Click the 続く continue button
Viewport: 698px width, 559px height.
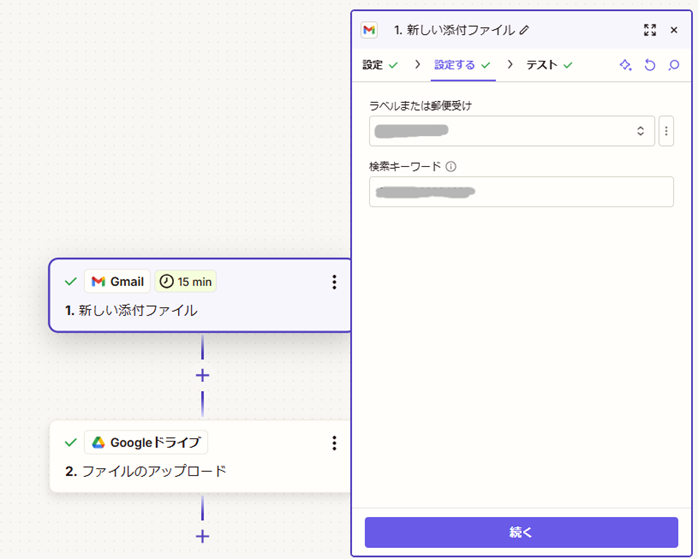(521, 532)
